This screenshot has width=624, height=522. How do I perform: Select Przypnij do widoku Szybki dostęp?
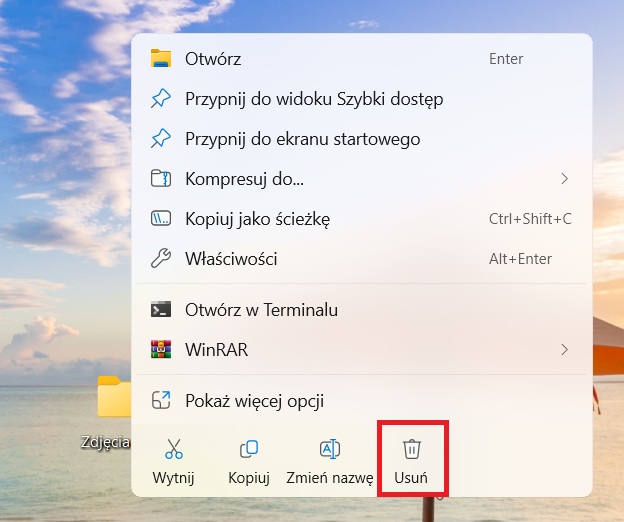coord(313,99)
